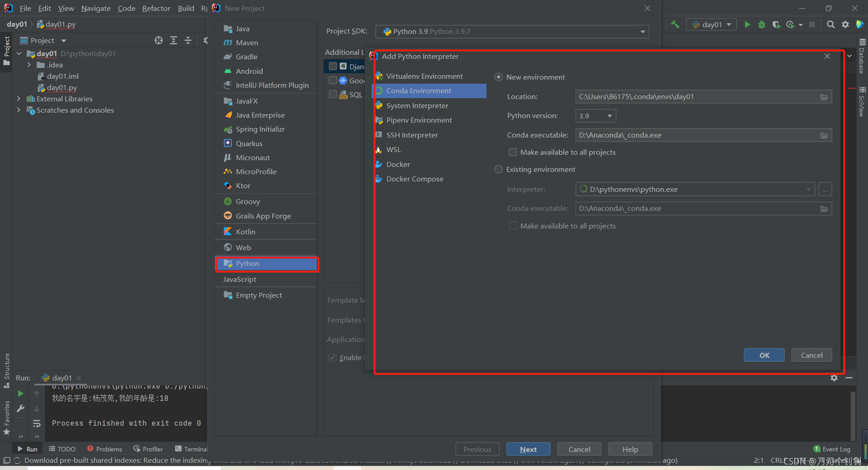Click Help in New Project wizard

tap(630, 449)
